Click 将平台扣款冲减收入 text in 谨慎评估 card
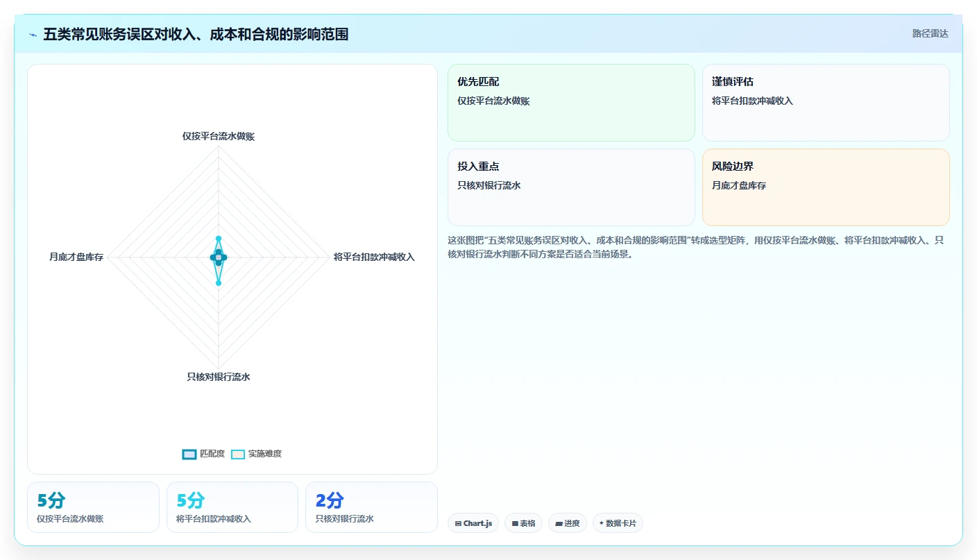977x560 pixels. [x=752, y=101]
